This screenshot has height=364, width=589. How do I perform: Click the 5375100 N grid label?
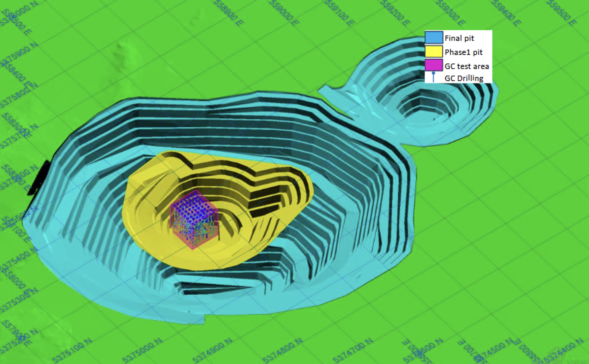72,350
